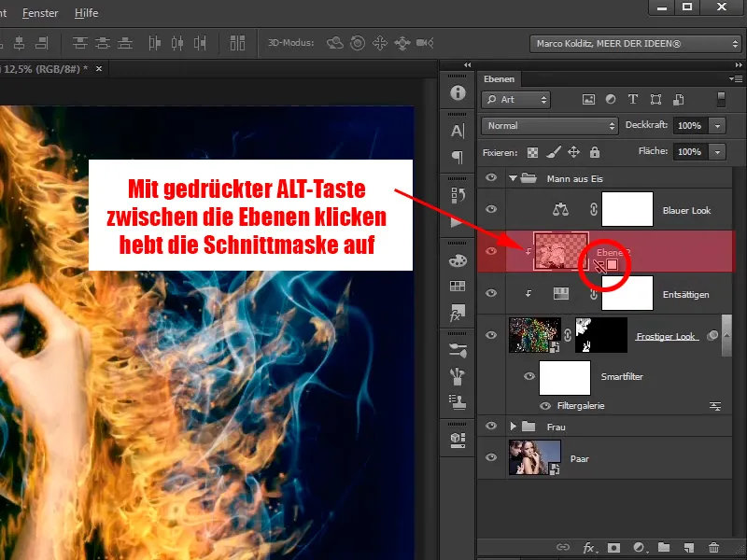Click the Deckkraft 100% value field
This screenshot has width=747, height=560.
pos(690,126)
